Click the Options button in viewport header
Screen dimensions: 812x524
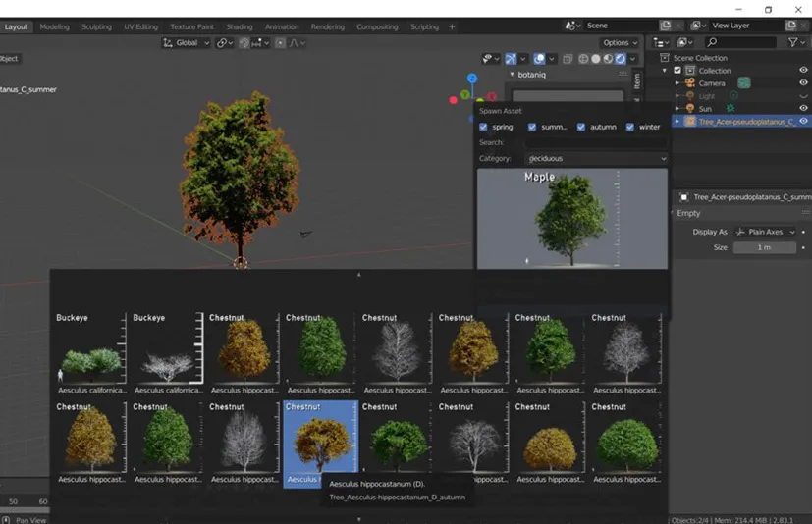click(x=620, y=43)
